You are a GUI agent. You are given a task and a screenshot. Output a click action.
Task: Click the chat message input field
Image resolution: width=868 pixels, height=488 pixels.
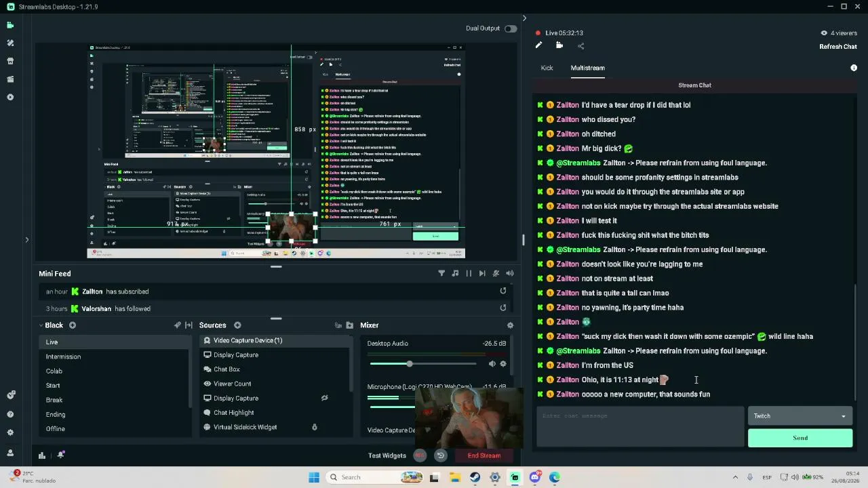point(640,426)
